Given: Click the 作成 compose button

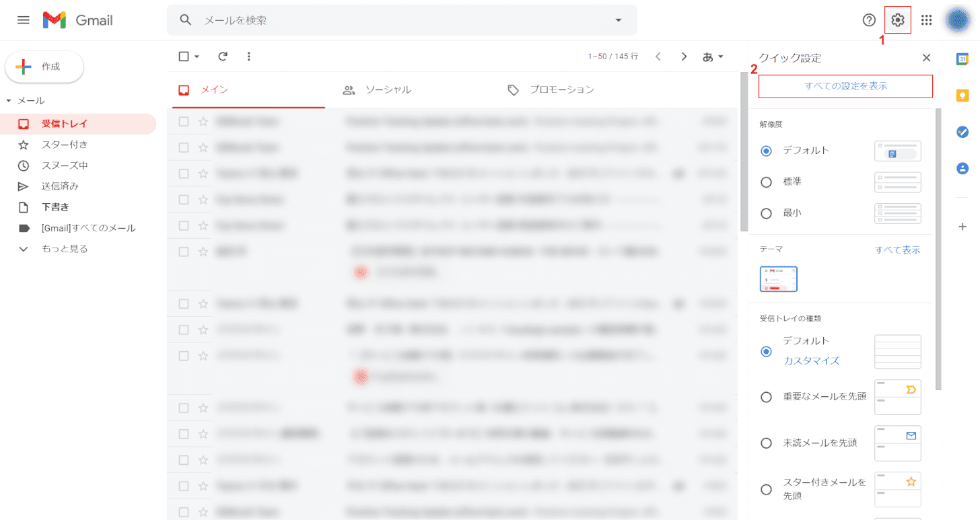Looking at the screenshot, I should click(44, 67).
